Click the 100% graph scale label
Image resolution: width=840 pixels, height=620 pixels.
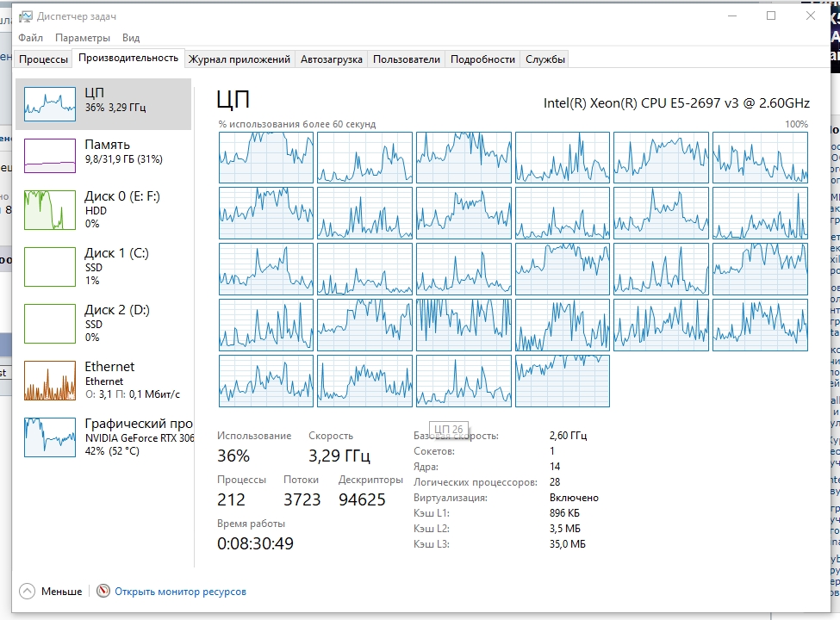click(797, 124)
